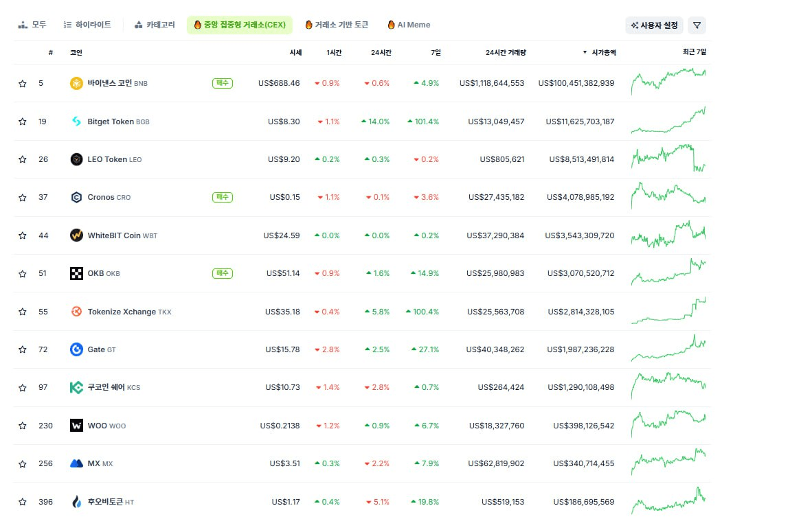Switch to the 모두 tab

(x=32, y=25)
